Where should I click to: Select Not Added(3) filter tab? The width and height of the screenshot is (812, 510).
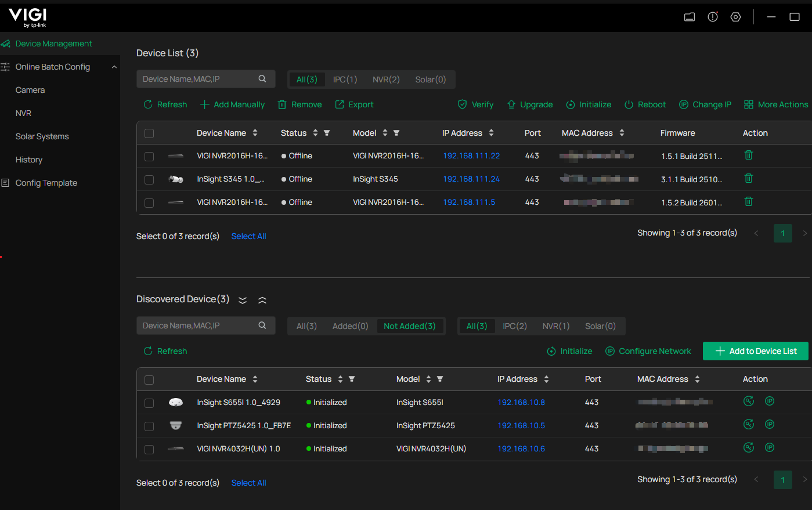pos(410,326)
